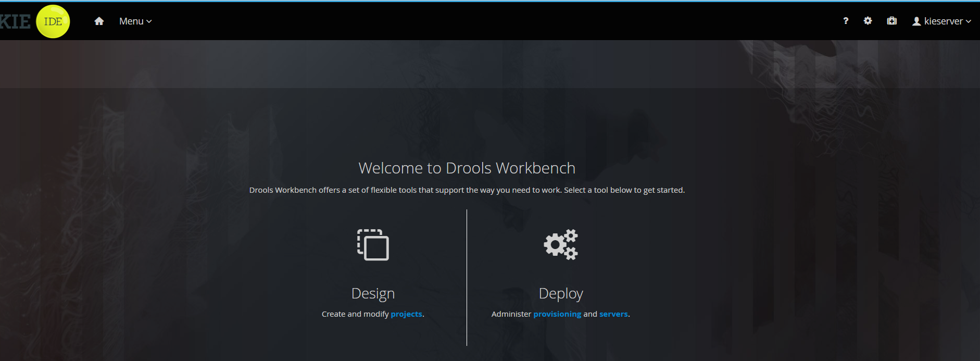Screen dimensions: 980x361
Task: Follow the projects link
Action: click(406, 314)
